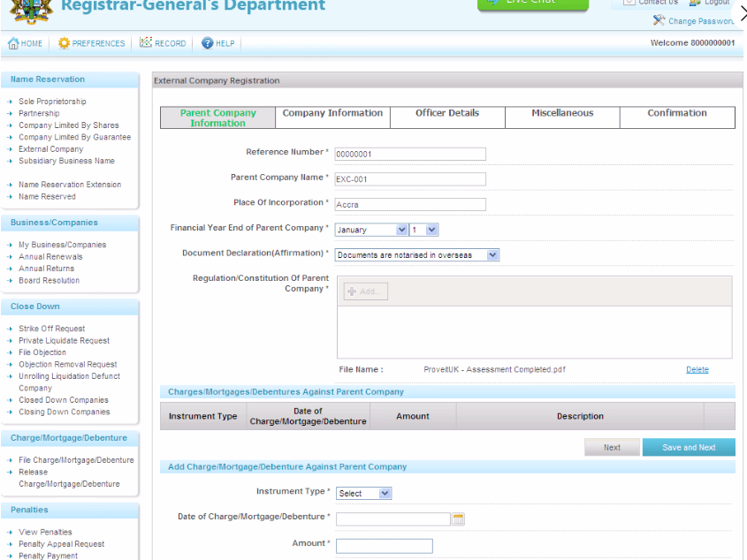747x560 pixels.
Task: Open View Penalties link
Action: point(45,533)
